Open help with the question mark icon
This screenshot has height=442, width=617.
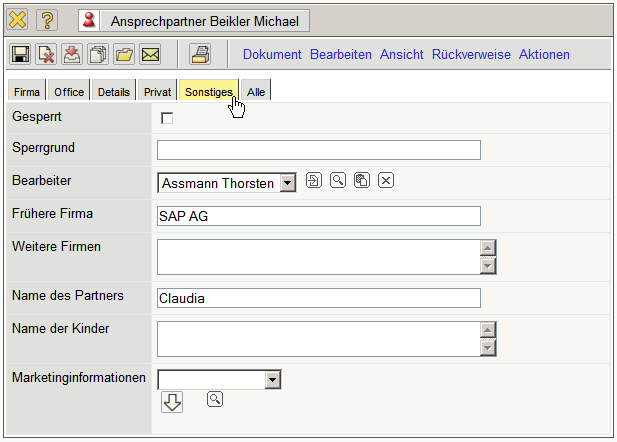(47, 20)
